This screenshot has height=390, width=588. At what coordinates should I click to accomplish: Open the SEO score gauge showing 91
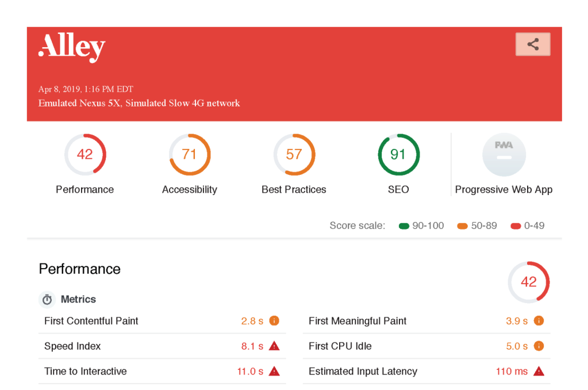coord(399,154)
